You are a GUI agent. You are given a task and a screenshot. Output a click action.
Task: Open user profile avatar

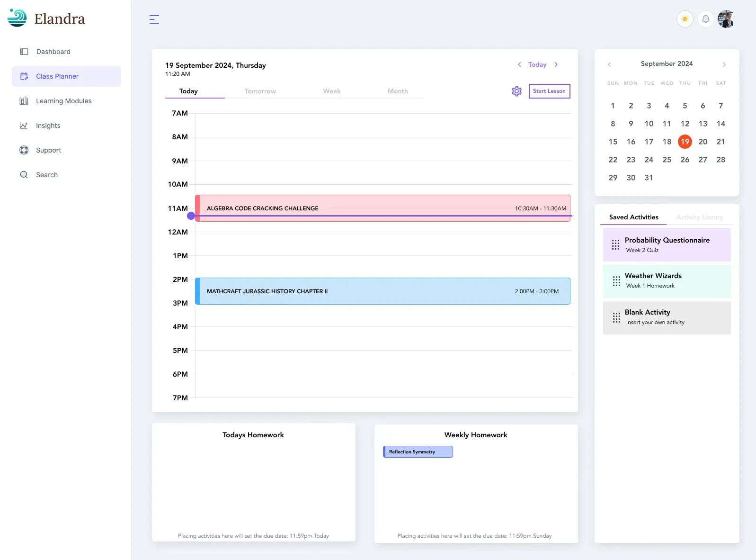726,19
